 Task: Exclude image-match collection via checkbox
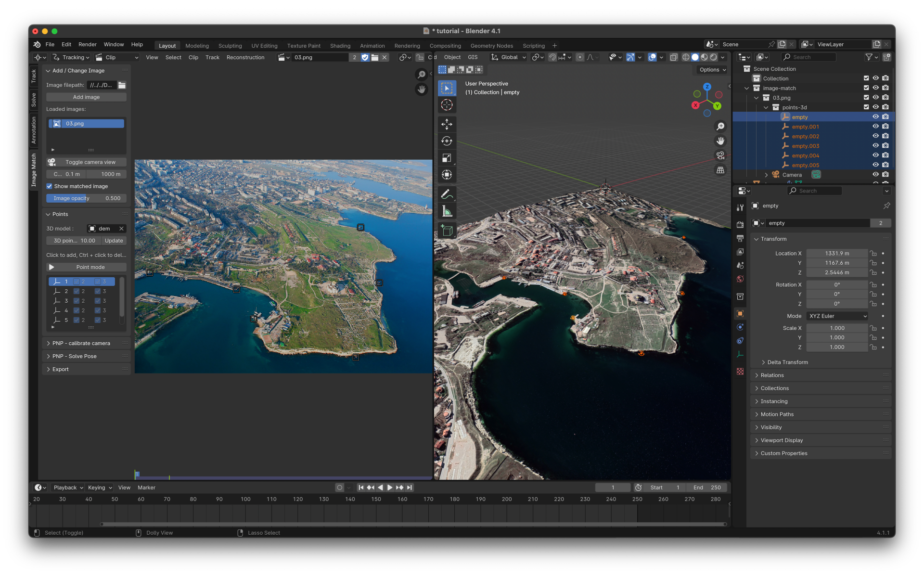point(866,88)
